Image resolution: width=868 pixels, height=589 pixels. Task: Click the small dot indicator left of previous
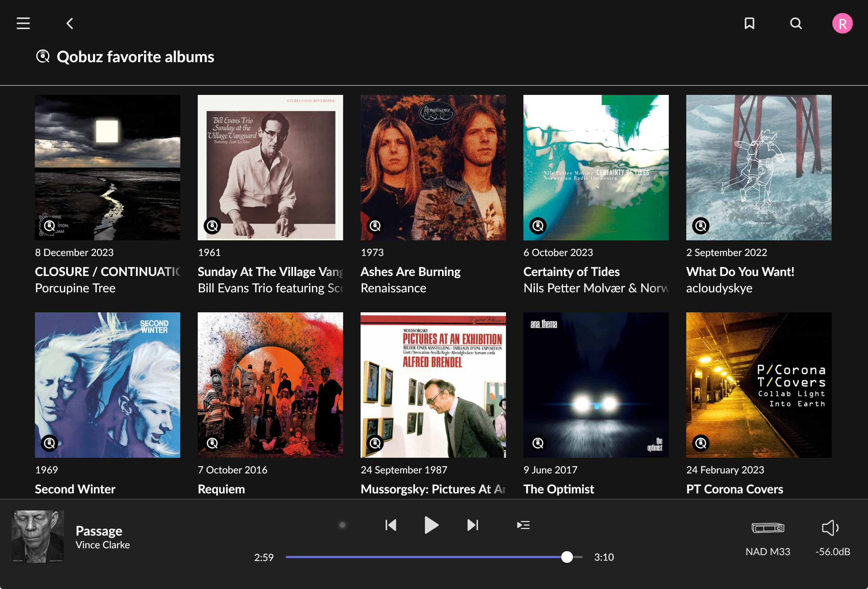pos(342,525)
